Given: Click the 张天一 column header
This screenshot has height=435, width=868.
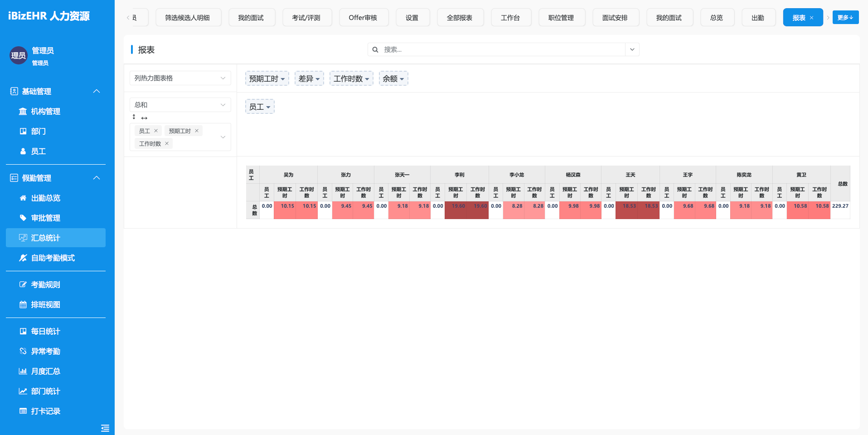Looking at the screenshot, I should point(402,175).
